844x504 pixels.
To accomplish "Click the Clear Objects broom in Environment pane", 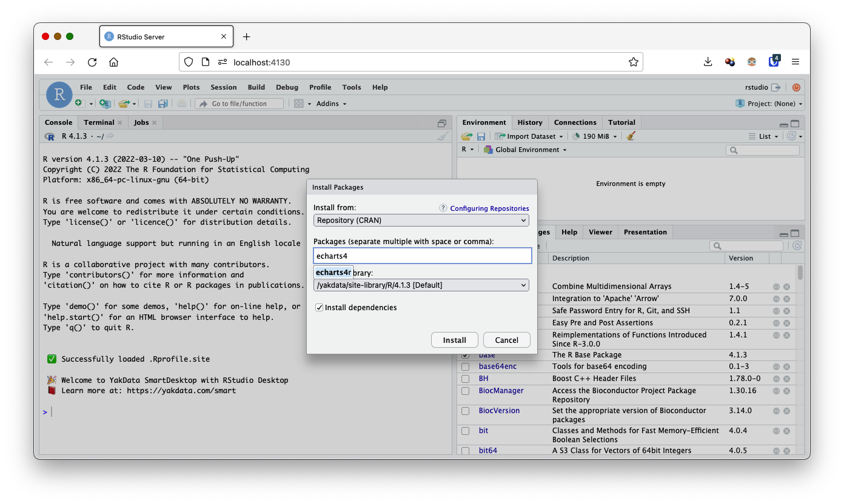I will tap(631, 136).
